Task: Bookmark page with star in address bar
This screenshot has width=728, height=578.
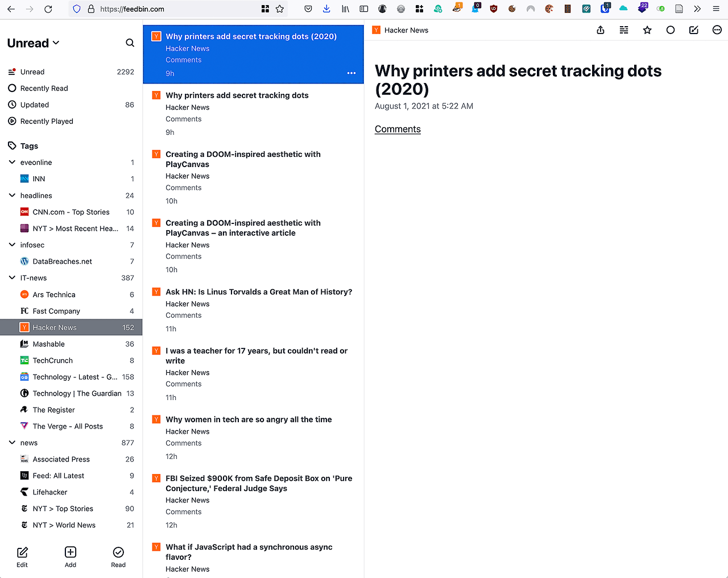Action: [x=280, y=9]
